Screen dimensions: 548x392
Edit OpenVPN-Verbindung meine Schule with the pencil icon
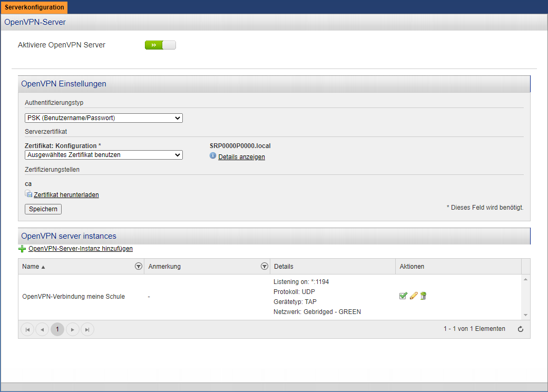click(414, 296)
